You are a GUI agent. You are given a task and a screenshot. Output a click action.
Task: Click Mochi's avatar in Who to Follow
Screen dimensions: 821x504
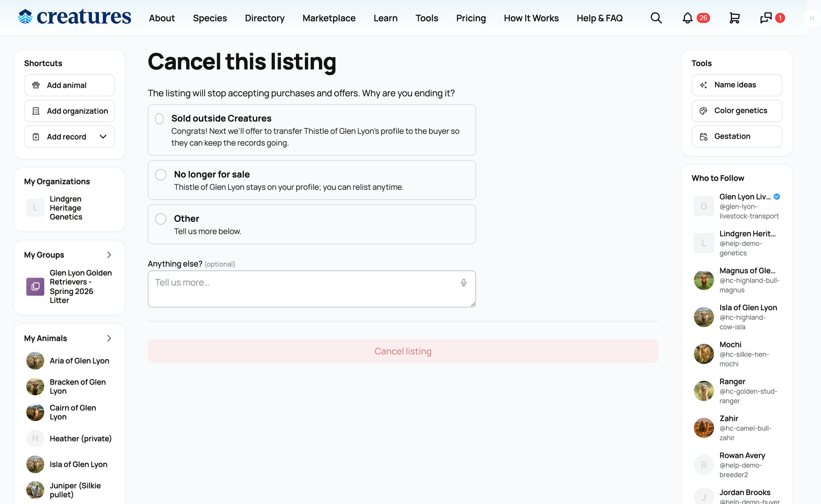(704, 354)
